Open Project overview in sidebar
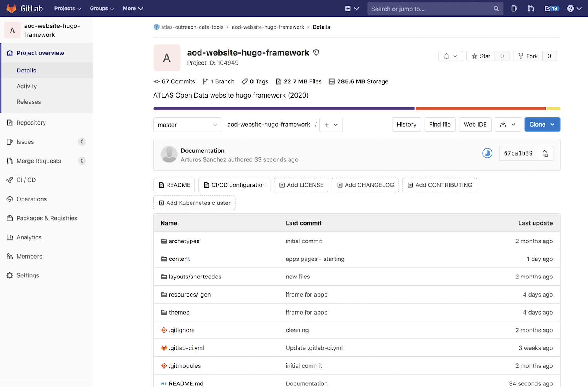 click(x=47, y=53)
